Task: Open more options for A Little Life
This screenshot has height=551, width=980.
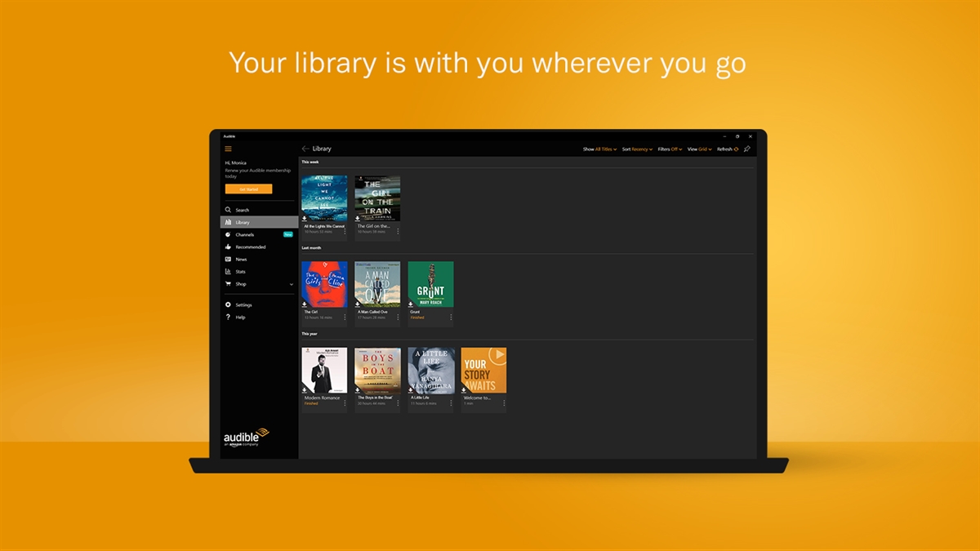Action: (x=452, y=403)
